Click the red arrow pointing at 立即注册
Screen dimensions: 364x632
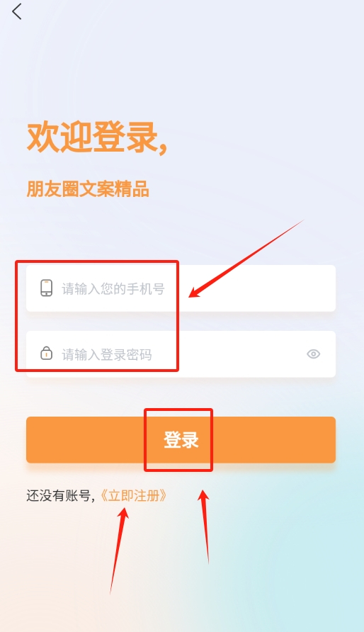120,551
